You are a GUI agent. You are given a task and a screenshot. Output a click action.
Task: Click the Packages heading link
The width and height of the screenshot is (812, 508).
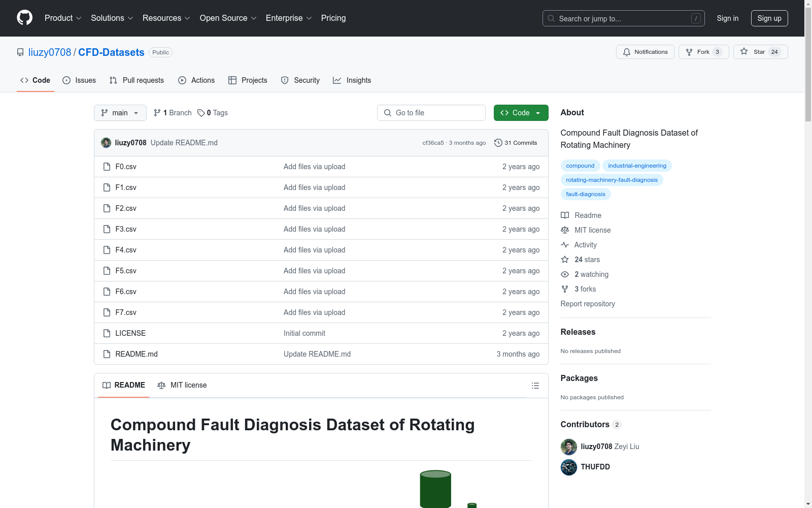click(x=579, y=378)
